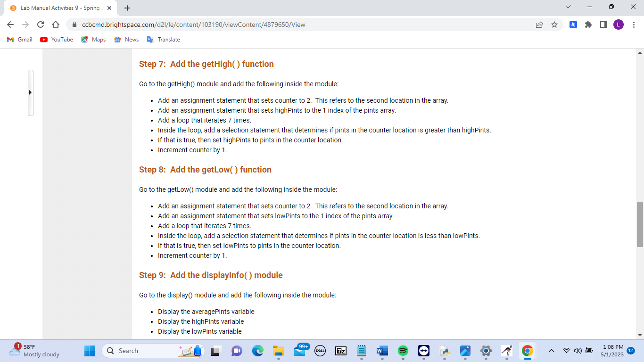Open Gmail from the bookmarks bar
The width and height of the screenshot is (644, 362).
pyautogui.click(x=19, y=40)
